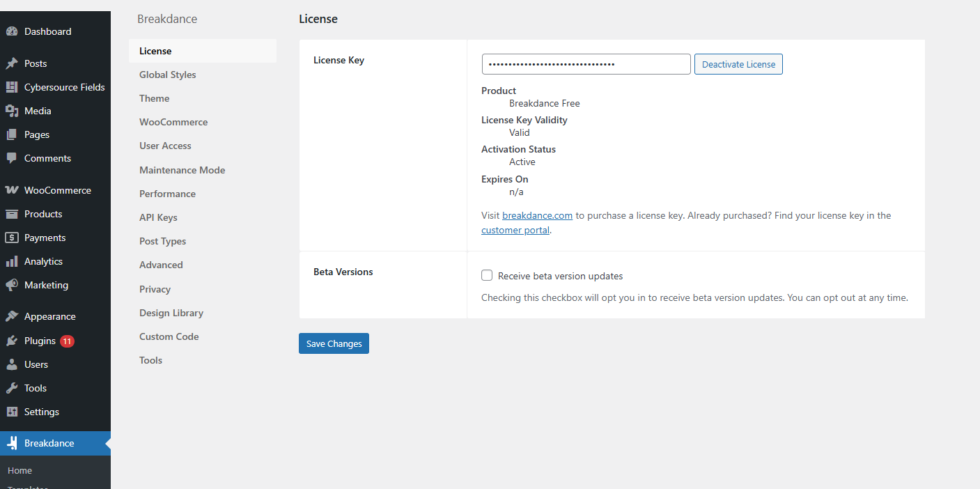Click the Breakdance logo icon in sidebar
Screen dimensions: 980x489
pyautogui.click(x=12, y=443)
